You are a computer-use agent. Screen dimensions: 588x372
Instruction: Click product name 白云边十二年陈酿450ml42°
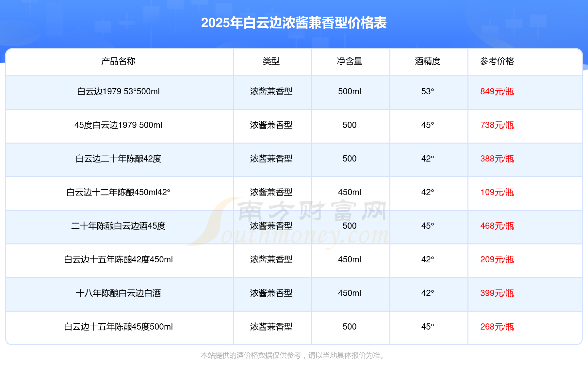(x=118, y=192)
